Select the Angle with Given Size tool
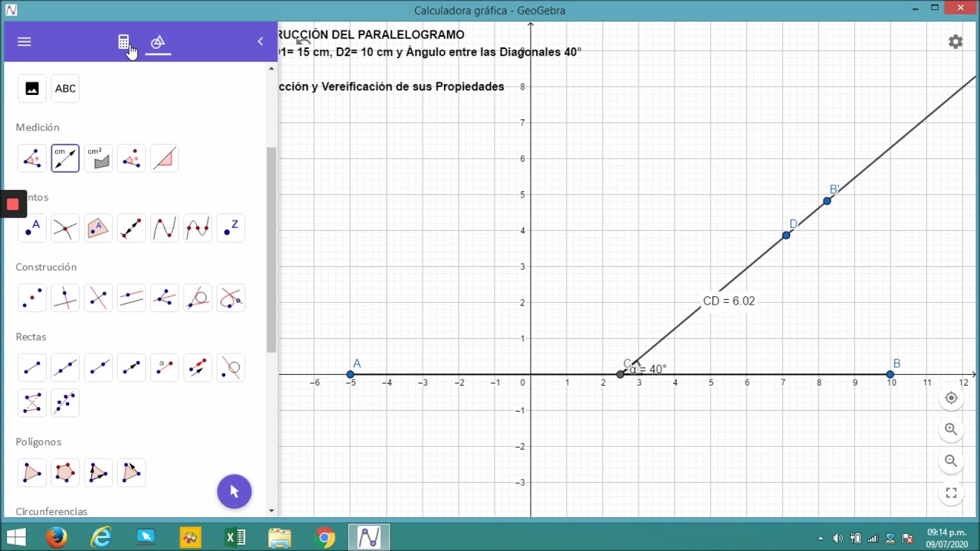Image resolution: width=980 pixels, height=551 pixels. (x=131, y=158)
